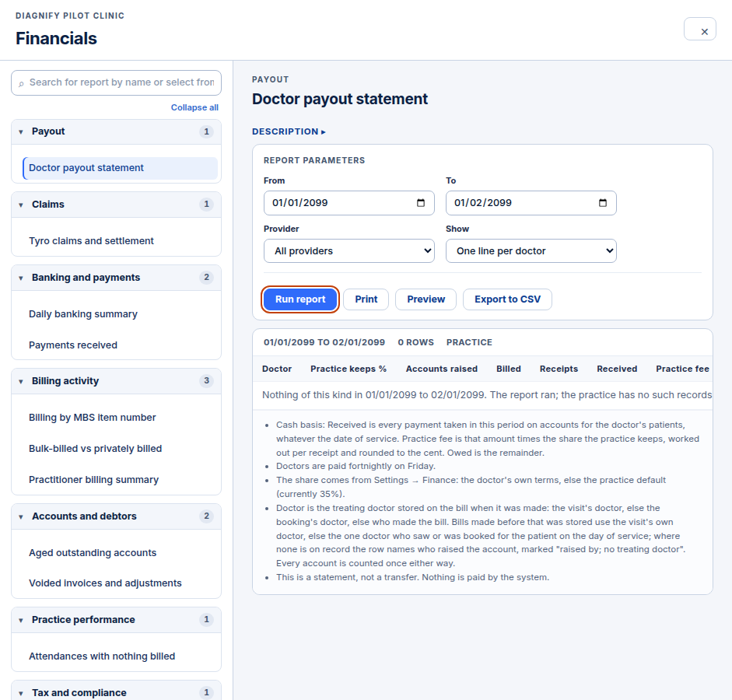Click the From date field

[x=349, y=203]
